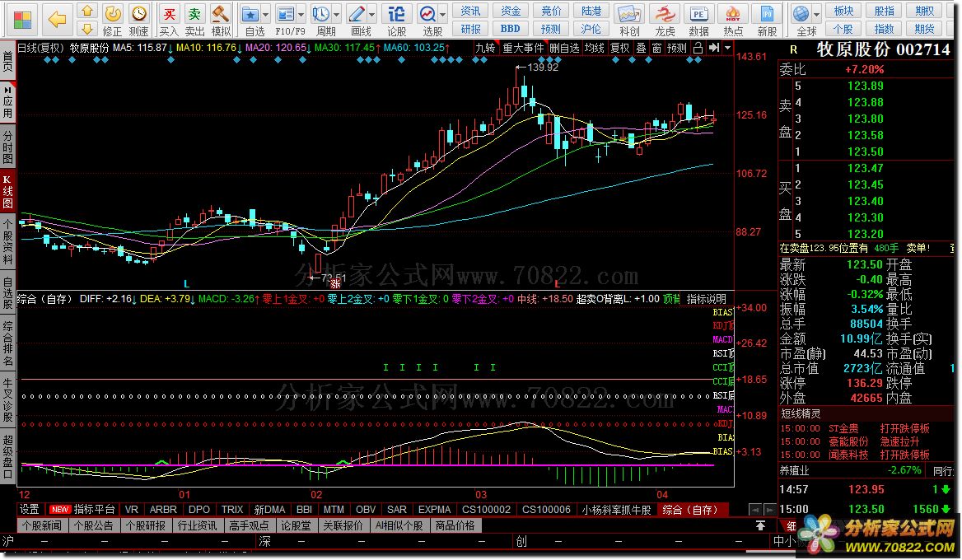Open the 数据 PE data icon

click(698, 20)
